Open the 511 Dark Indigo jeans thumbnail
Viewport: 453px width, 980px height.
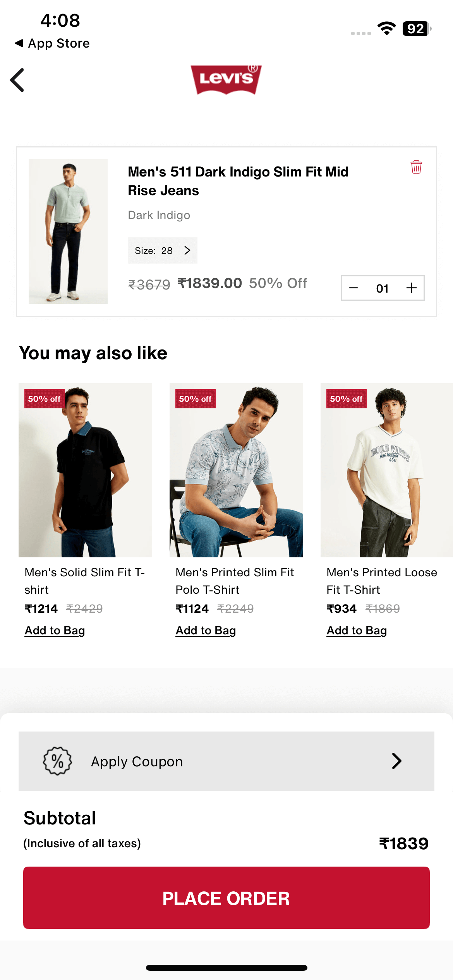(x=68, y=231)
